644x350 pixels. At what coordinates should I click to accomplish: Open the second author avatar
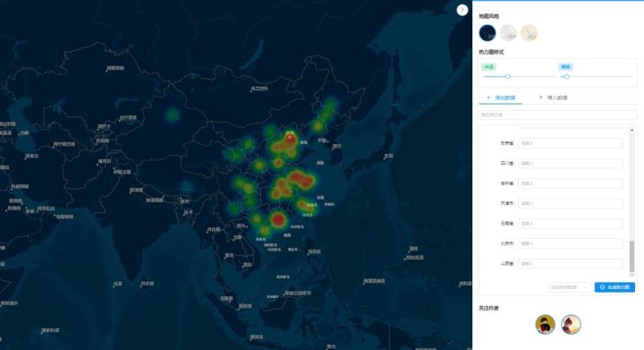coord(571,325)
